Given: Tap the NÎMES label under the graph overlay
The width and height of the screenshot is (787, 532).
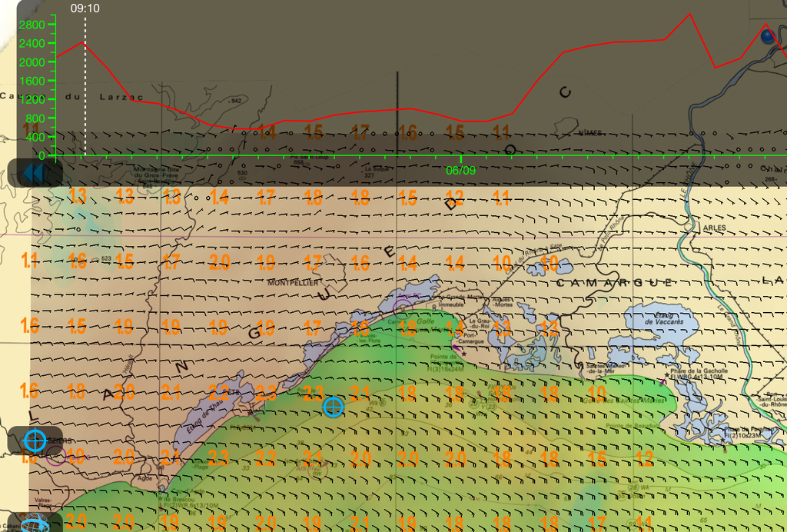Looking at the screenshot, I should (x=589, y=133).
